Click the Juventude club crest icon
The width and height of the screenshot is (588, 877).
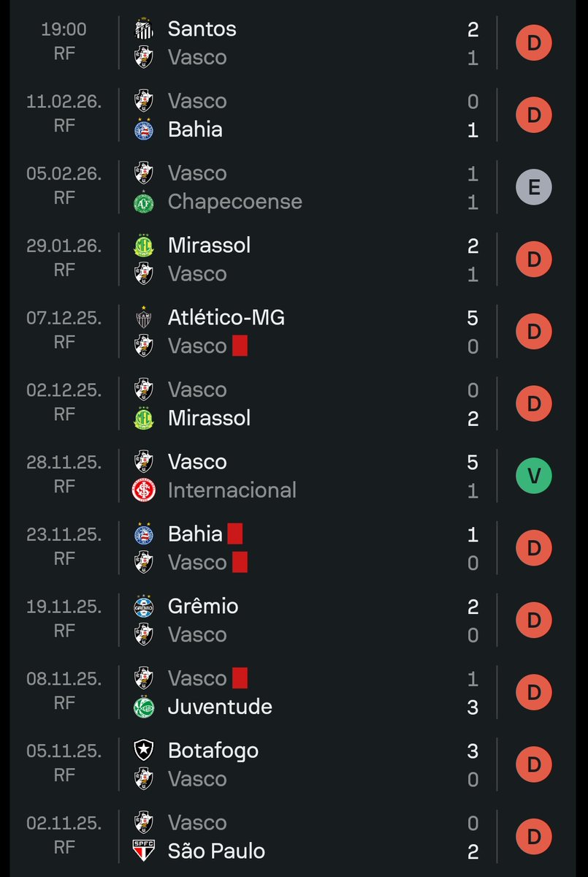(144, 707)
